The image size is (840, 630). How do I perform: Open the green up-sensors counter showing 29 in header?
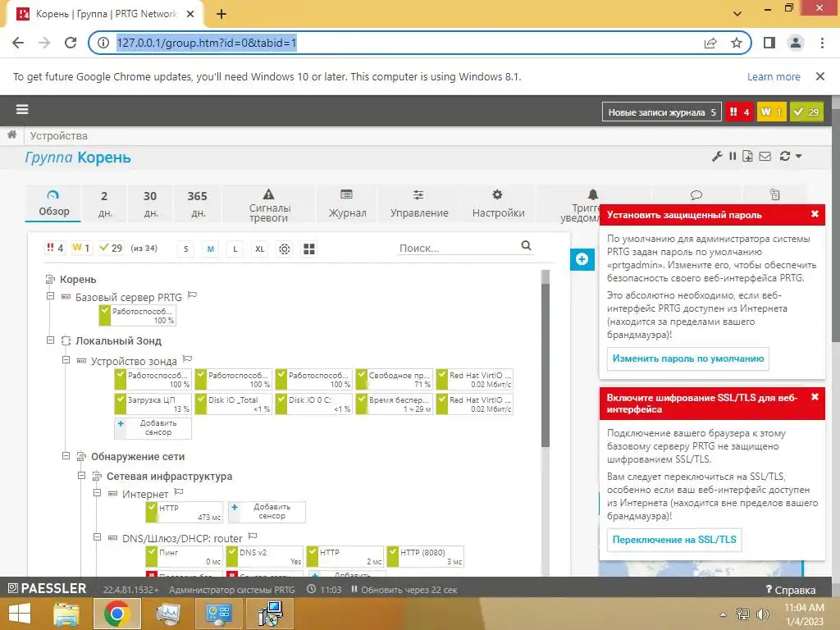tap(807, 112)
